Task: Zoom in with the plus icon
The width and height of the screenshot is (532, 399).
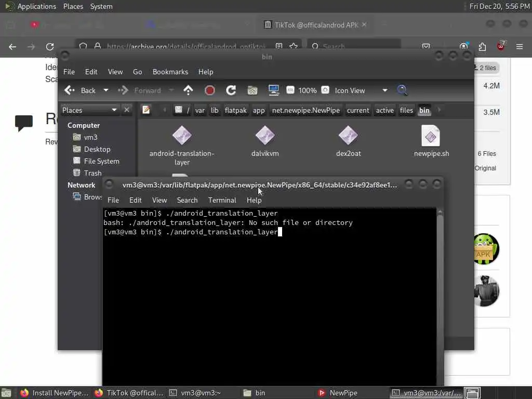Action: 325,90
